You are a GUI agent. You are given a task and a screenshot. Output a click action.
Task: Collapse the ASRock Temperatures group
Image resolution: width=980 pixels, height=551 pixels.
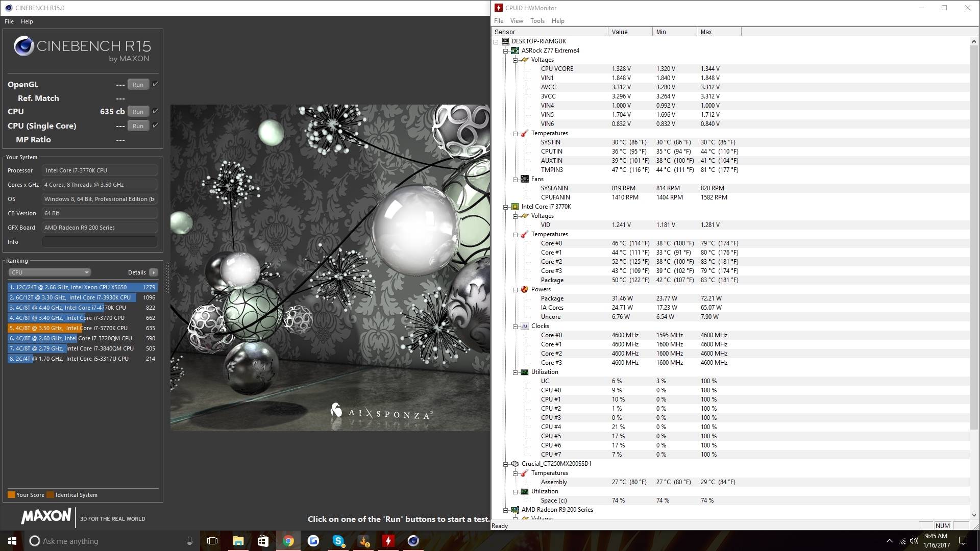point(515,133)
